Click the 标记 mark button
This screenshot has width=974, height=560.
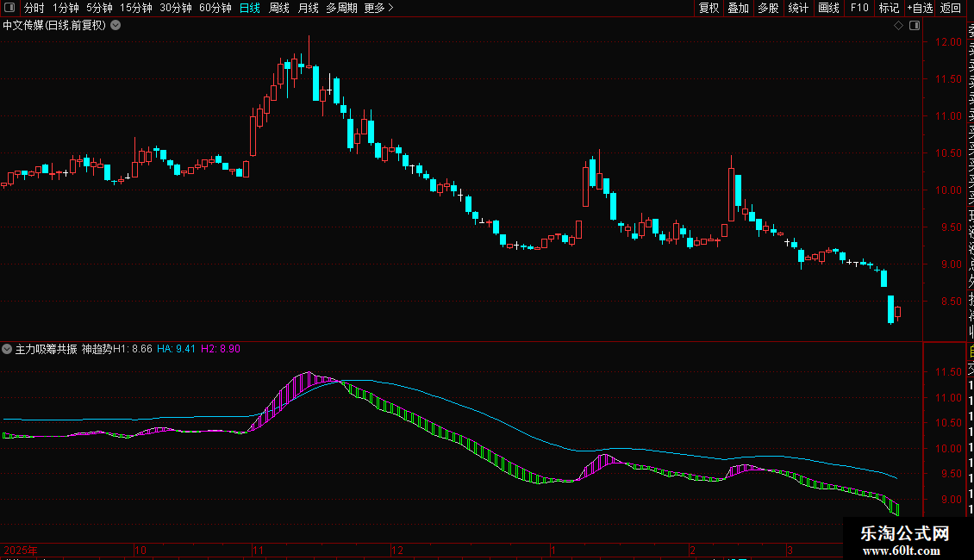tap(889, 8)
